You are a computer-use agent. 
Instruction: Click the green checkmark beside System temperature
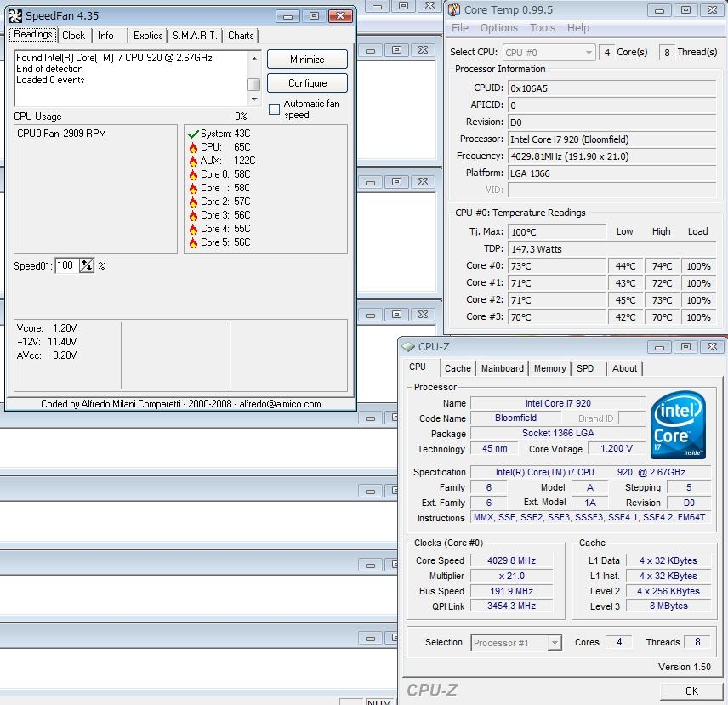(193, 134)
